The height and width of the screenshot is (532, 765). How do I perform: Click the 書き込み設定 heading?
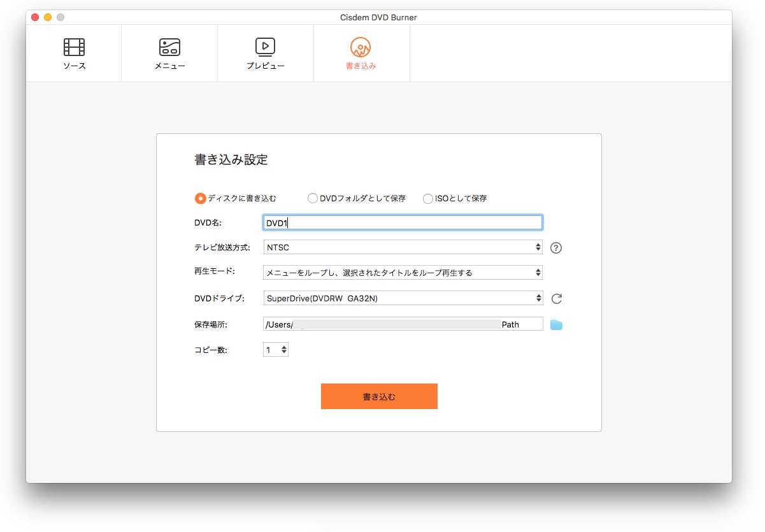[x=231, y=160]
